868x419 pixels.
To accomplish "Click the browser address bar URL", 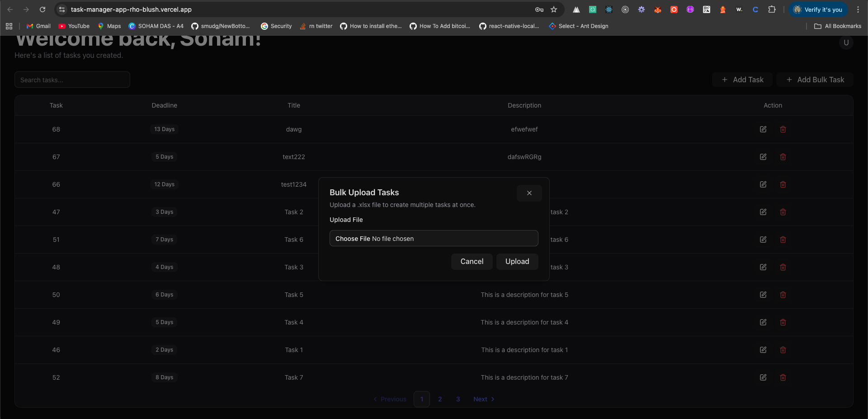I will click(x=131, y=9).
